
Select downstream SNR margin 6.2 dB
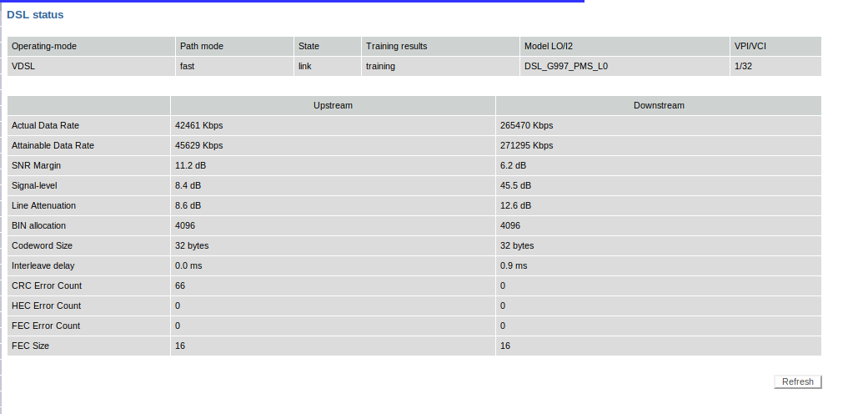point(513,165)
